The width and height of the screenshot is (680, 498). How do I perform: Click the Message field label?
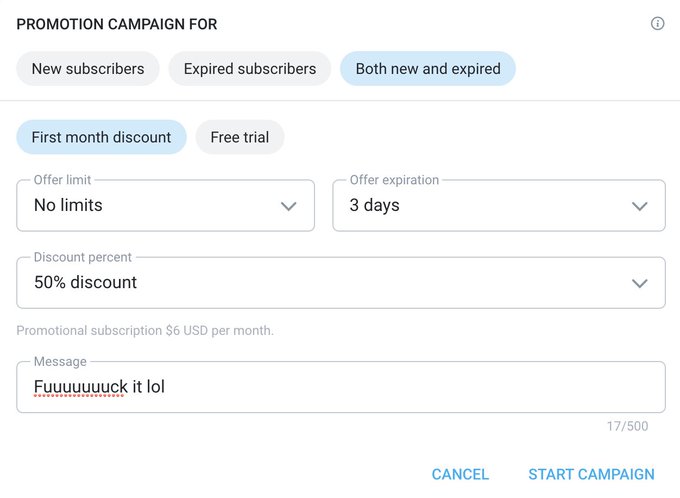click(x=60, y=361)
